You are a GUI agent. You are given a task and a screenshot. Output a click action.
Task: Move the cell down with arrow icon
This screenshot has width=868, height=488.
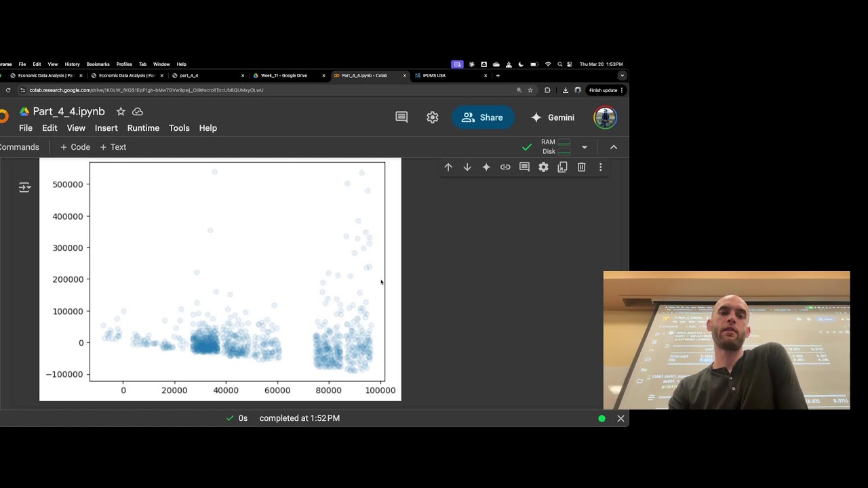(x=467, y=167)
